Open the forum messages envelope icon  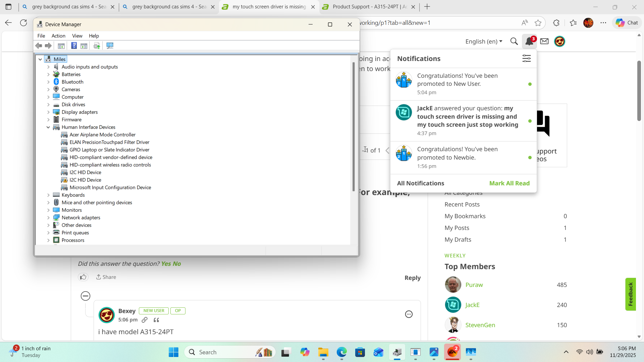544,42
